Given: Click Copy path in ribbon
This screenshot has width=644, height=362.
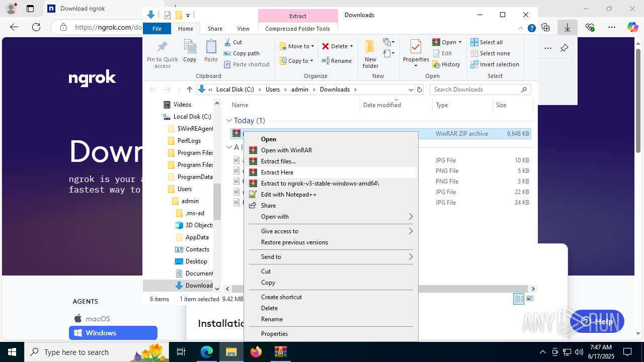Looking at the screenshot, I should coord(242,53).
